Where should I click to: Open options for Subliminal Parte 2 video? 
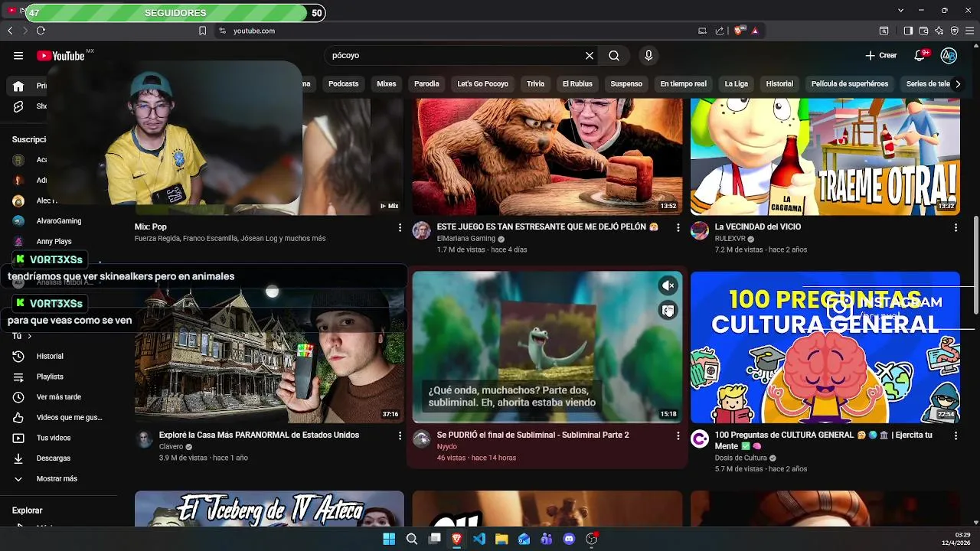678,435
